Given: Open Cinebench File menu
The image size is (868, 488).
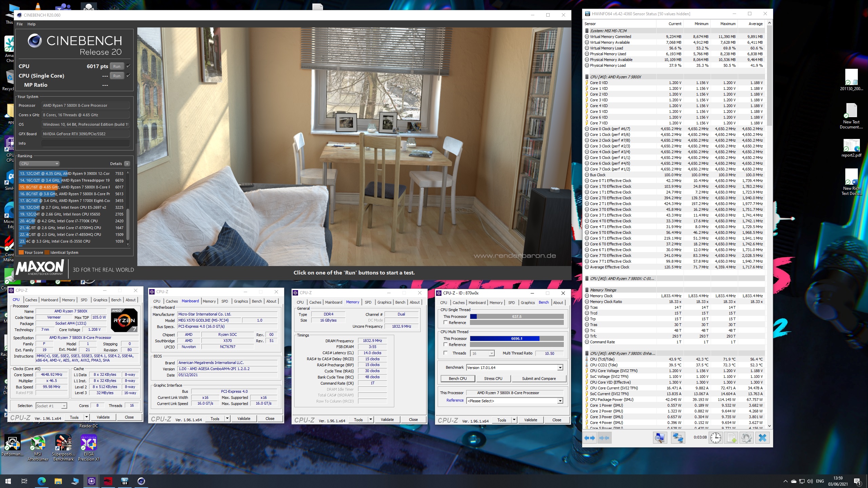Looking at the screenshot, I should [20, 24].
